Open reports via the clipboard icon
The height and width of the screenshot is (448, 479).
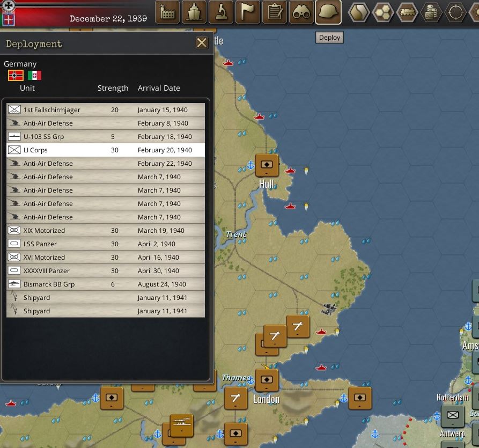[x=275, y=12]
